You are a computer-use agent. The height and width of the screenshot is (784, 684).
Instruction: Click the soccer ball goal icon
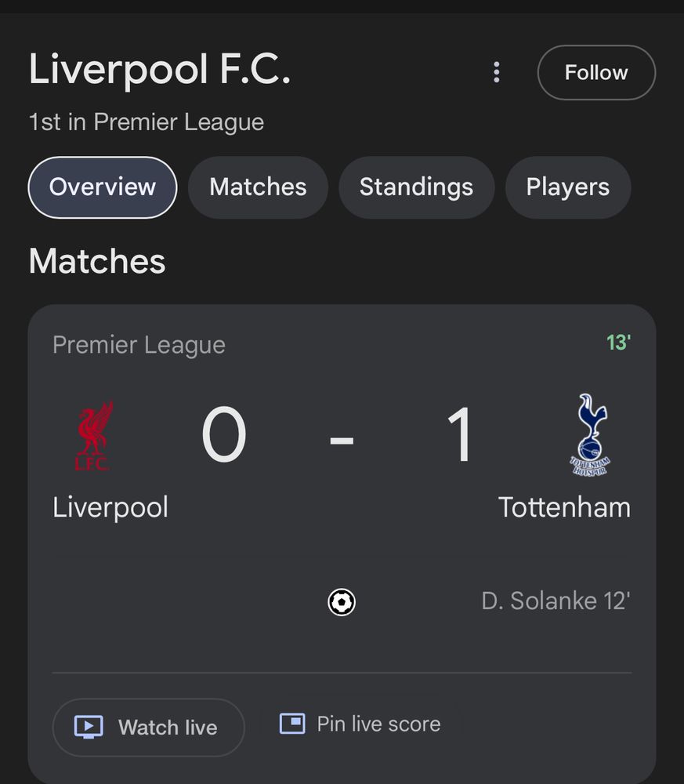(x=342, y=602)
